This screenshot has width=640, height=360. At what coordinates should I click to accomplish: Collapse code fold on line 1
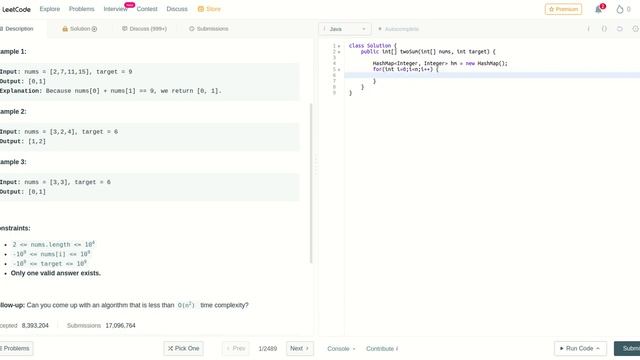[x=339, y=46]
